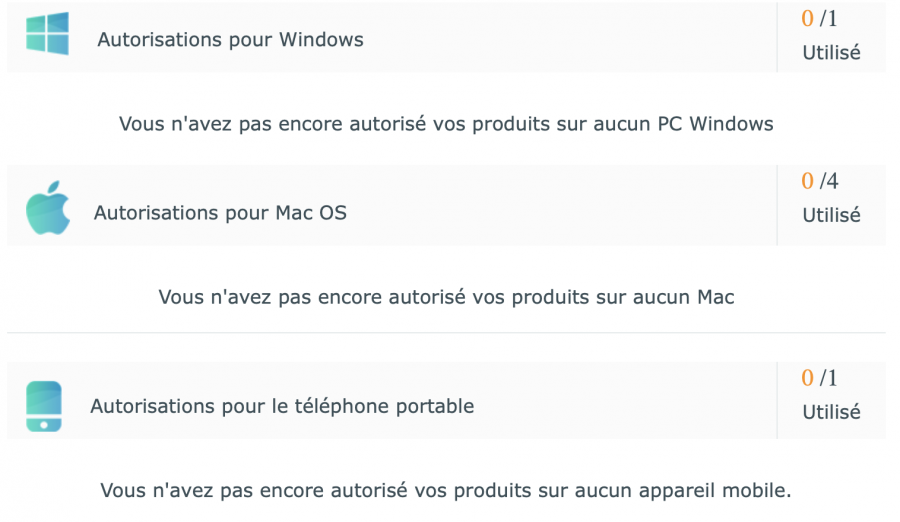Click the "/4" limit in the Mac OS row

pos(829,181)
